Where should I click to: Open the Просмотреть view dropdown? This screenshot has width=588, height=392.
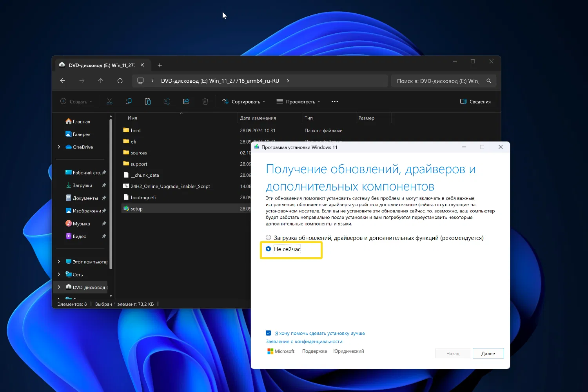(298, 102)
